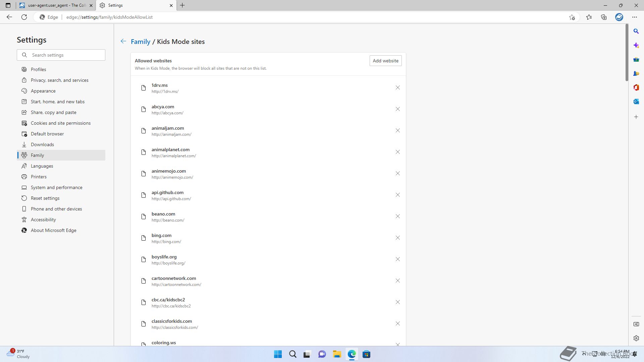The image size is (644, 362).
Task: Remove animemojo.com from the list
Action: [x=397, y=173]
